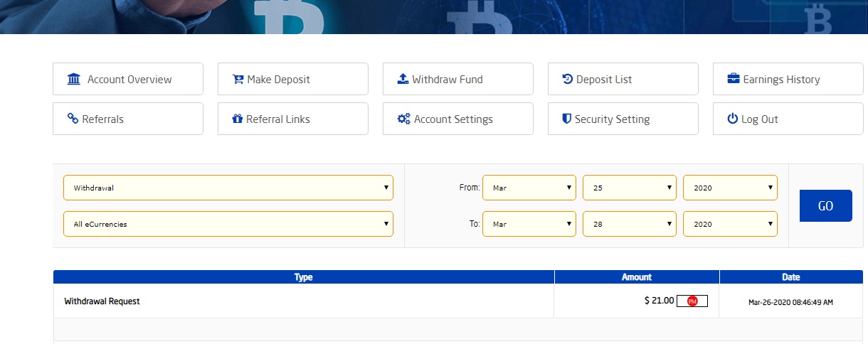Log Out of the account
The image size is (868, 344).
788,119
